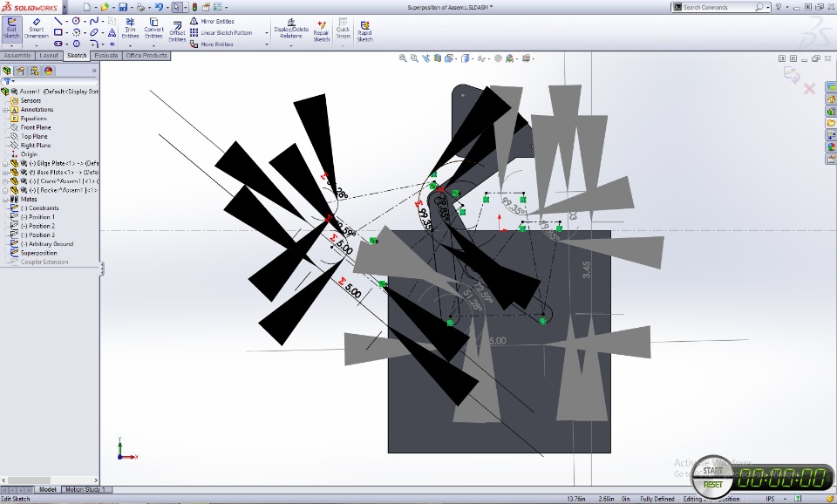Image resolution: width=837 pixels, height=504 pixels.
Task: Expand the Annotations folder
Action: pyautogui.click(x=5, y=110)
